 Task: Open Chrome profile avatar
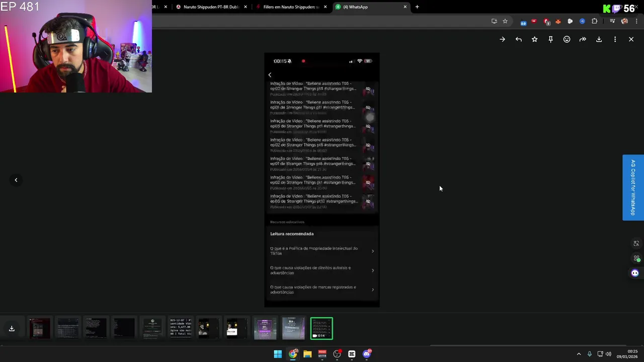click(x=624, y=21)
